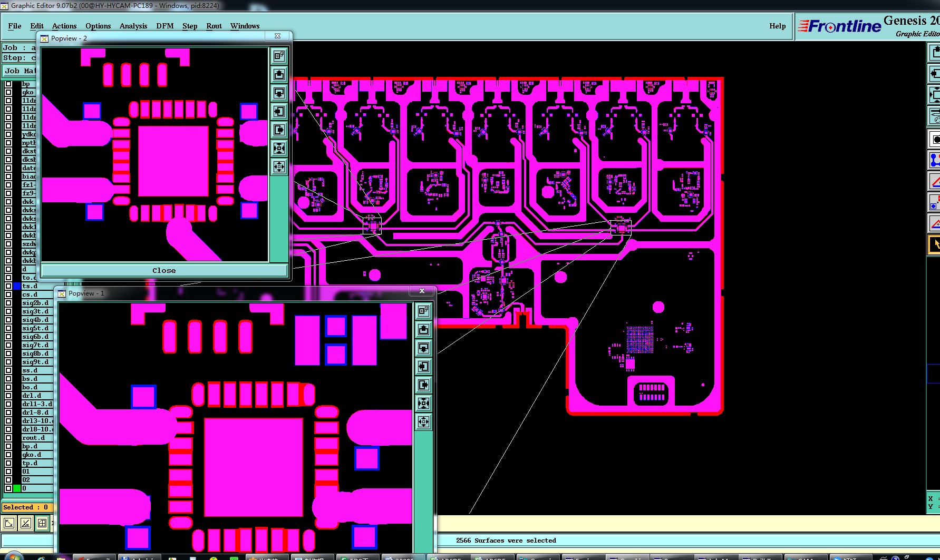
Task: Open the Actions menu
Action: [64, 26]
